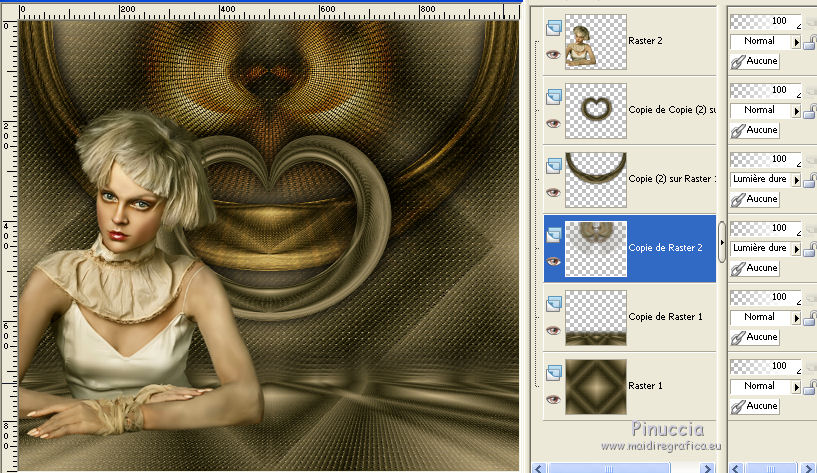Click the Copie (2) sur Raster layer thumbnail
The height and width of the screenshot is (473, 817).
pyautogui.click(x=595, y=179)
